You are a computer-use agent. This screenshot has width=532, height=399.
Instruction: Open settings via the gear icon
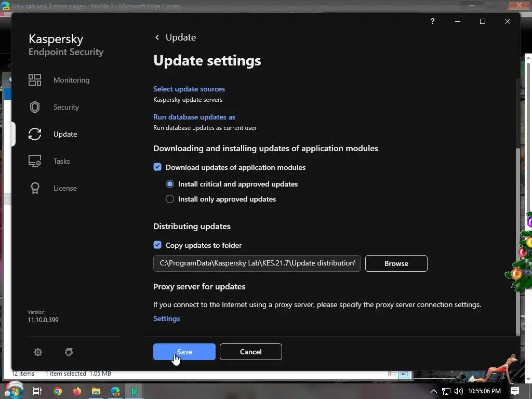click(x=37, y=352)
